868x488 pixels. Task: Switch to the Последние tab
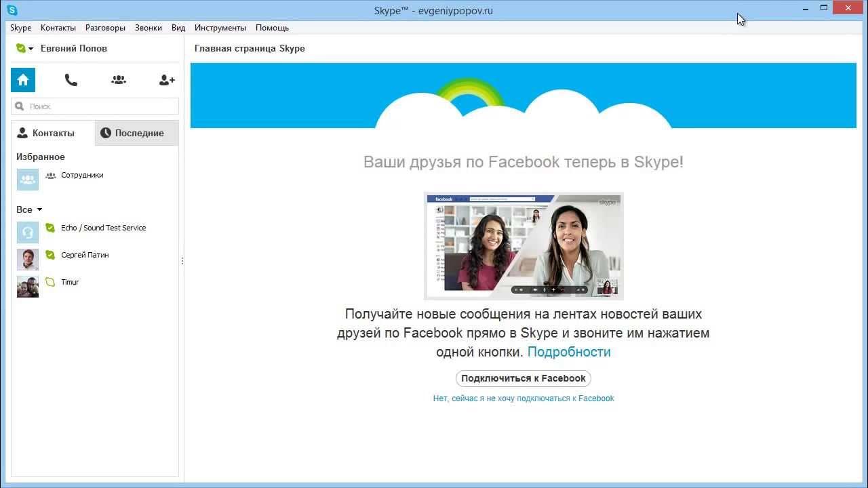(137, 133)
